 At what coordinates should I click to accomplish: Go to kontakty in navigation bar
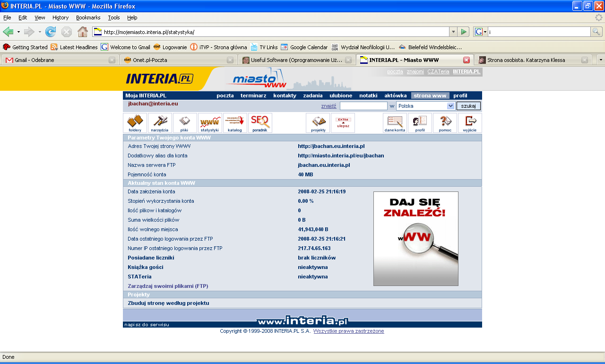[285, 95]
